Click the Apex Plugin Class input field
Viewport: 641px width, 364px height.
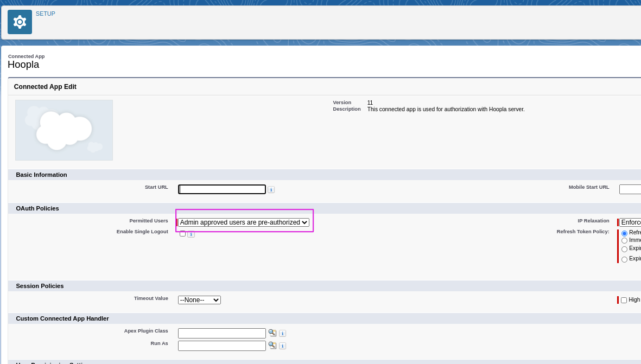click(x=222, y=333)
